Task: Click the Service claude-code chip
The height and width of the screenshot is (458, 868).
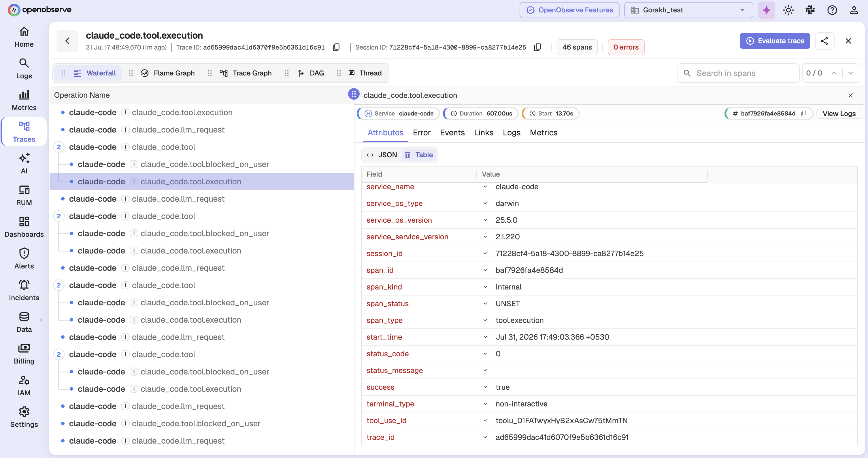Action: pos(399,113)
